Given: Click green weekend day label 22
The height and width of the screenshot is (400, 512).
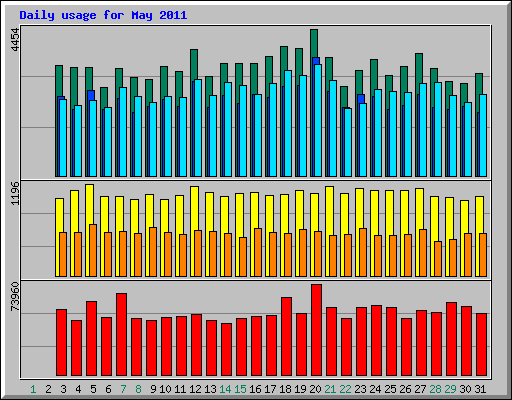Looking at the screenshot, I should (345, 389).
